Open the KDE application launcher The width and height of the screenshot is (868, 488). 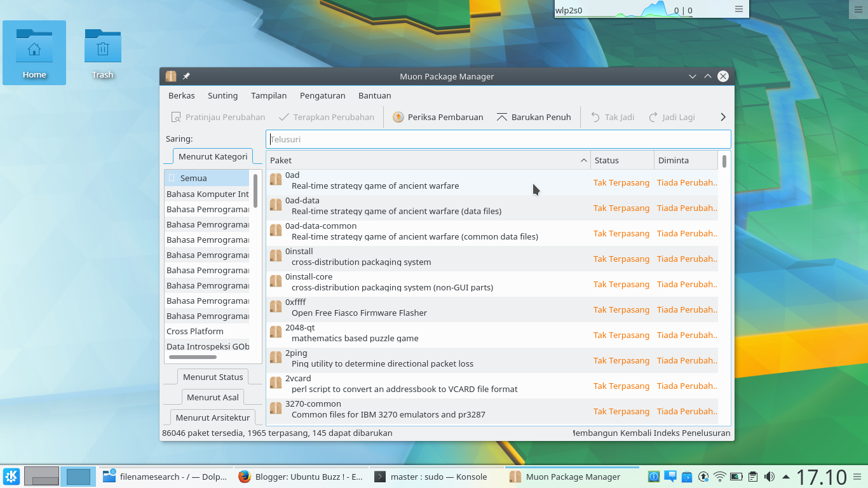click(x=11, y=477)
